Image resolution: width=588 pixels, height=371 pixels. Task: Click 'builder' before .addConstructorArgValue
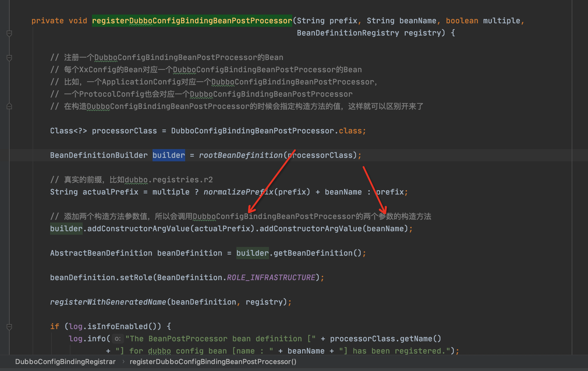click(66, 229)
